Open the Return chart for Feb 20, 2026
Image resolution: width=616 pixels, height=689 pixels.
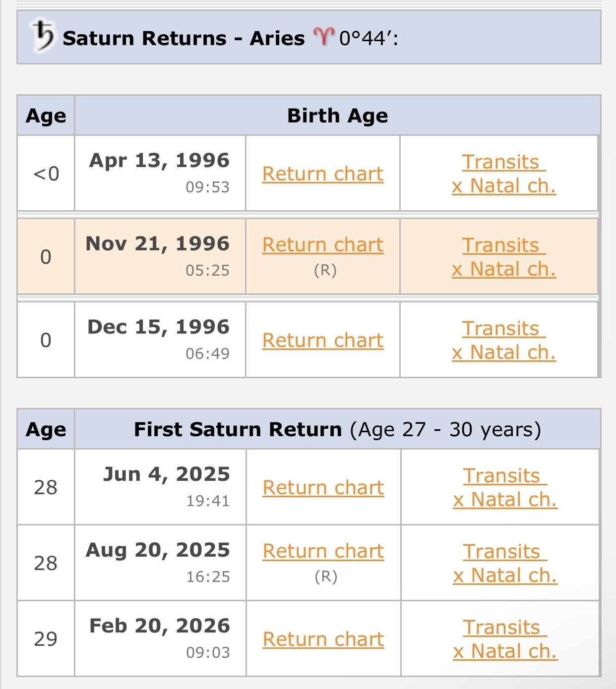324,639
